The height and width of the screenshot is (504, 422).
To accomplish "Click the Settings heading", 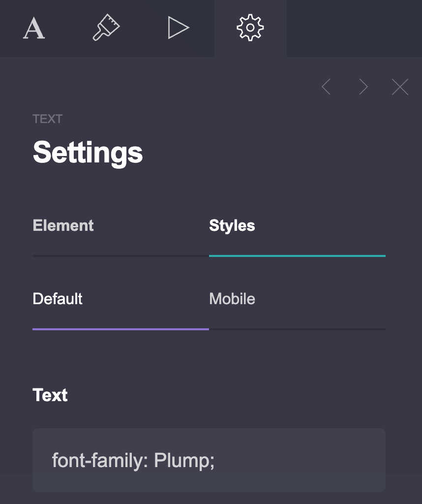I will (88, 153).
